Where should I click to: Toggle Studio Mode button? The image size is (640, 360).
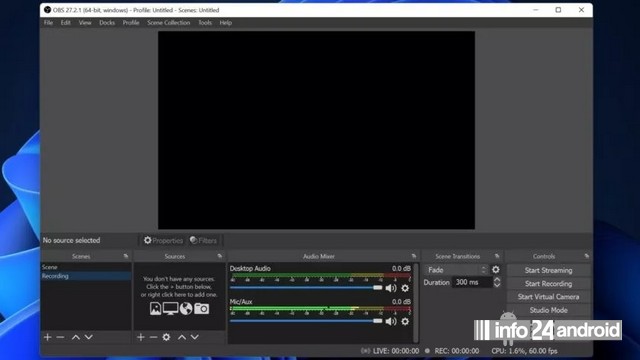click(548, 310)
